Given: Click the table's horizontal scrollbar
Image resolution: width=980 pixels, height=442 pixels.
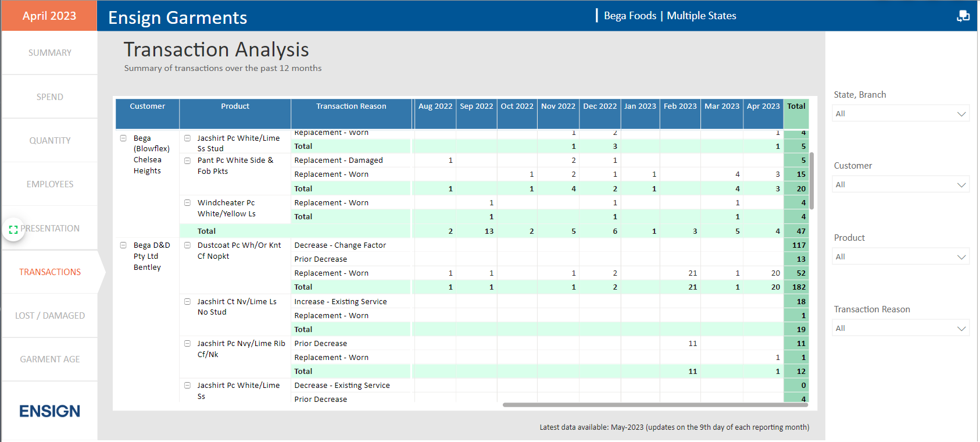Looking at the screenshot, I should pos(654,405).
